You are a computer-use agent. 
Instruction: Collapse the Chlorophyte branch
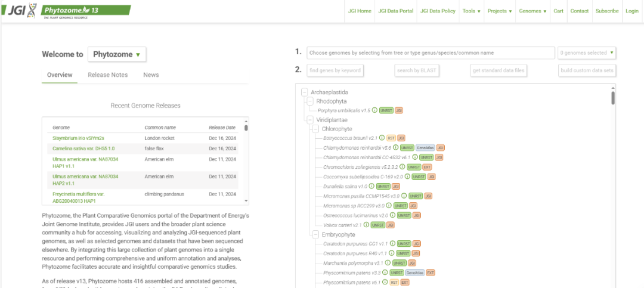point(315,129)
